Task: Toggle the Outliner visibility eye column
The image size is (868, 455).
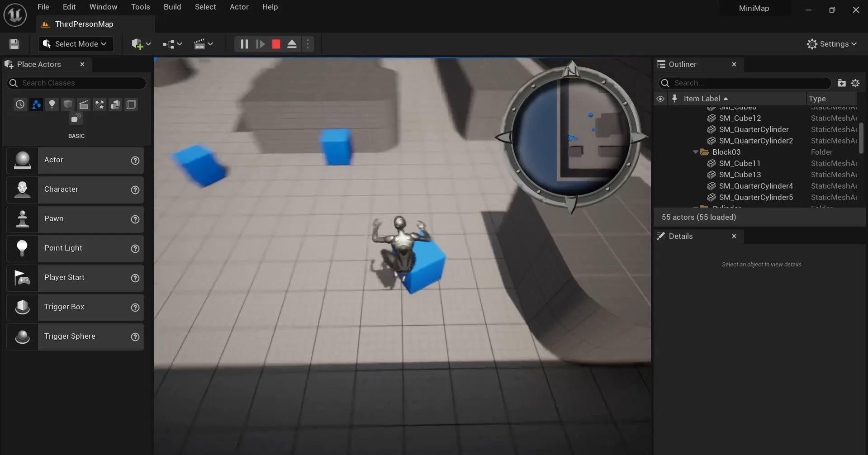Action: click(660, 99)
